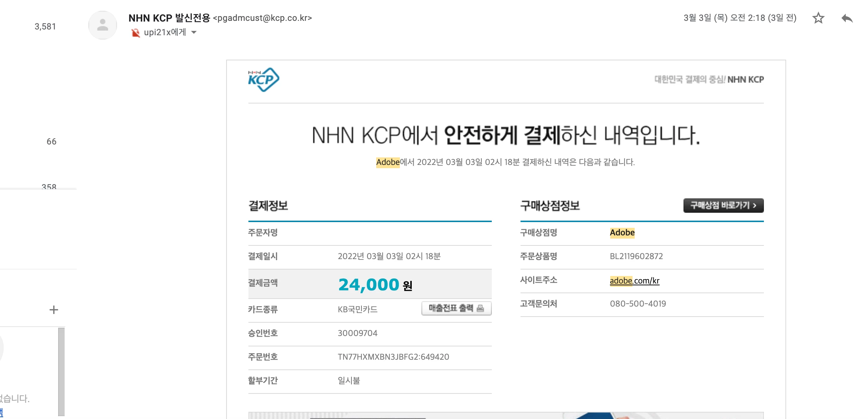Click card type KB국민카드
This screenshot has height=419, width=868.
point(358,309)
